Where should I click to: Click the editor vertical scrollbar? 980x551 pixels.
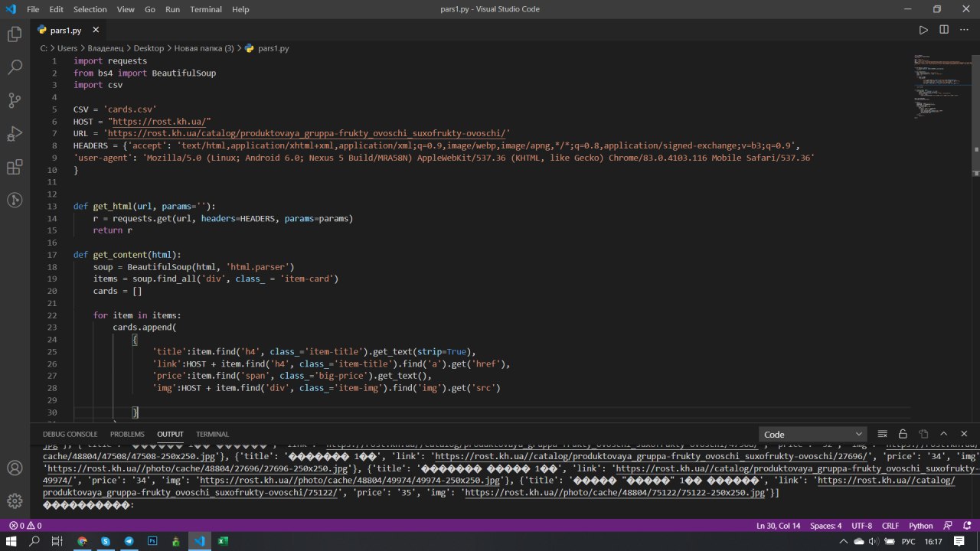tap(975, 237)
